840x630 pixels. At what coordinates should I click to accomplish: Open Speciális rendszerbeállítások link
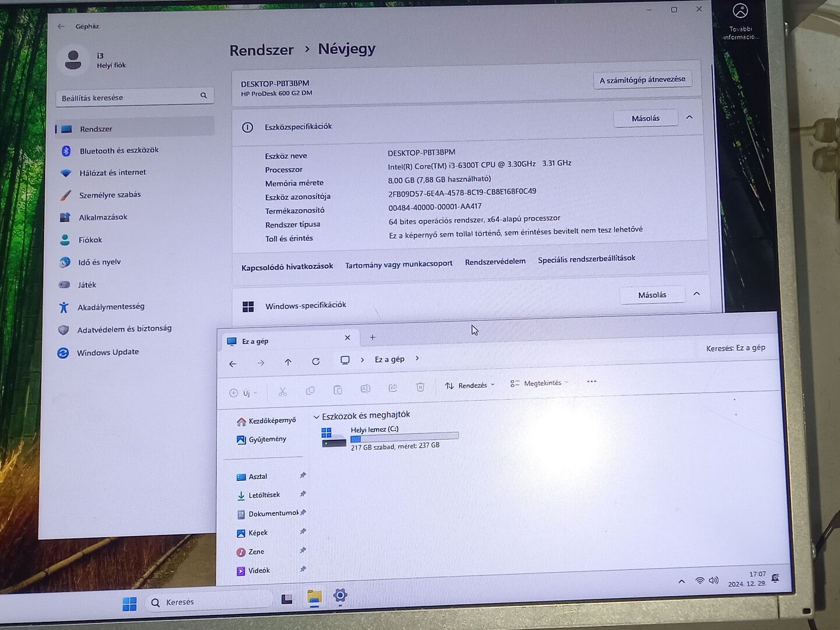pyautogui.click(x=586, y=258)
